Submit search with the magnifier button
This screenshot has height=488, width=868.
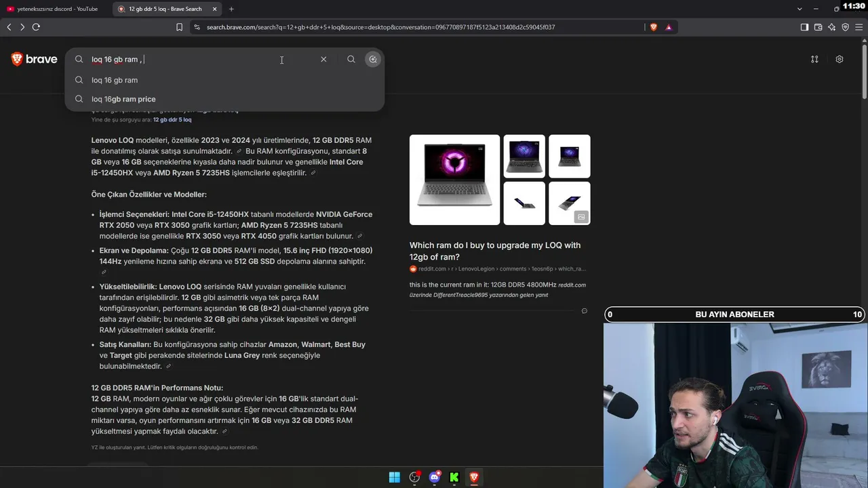tap(351, 59)
